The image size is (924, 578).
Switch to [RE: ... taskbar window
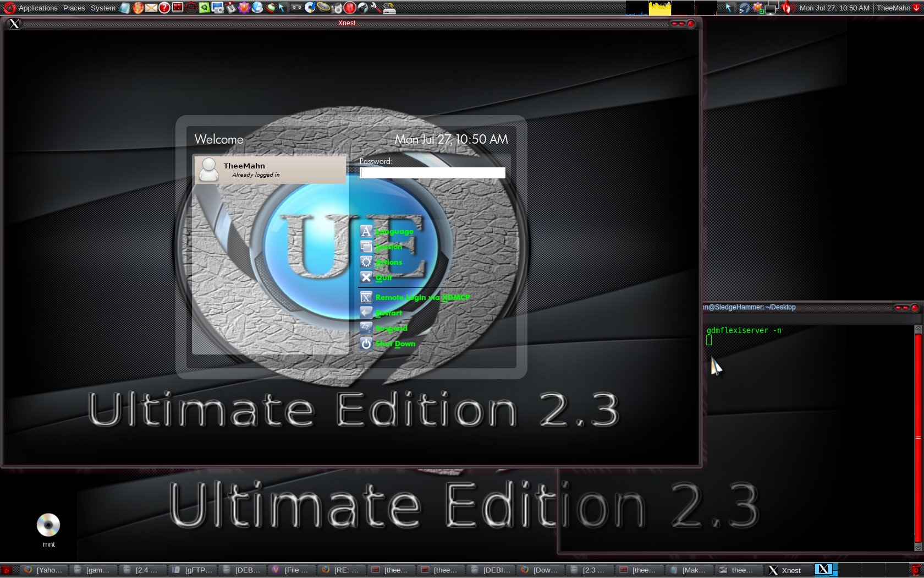341,570
